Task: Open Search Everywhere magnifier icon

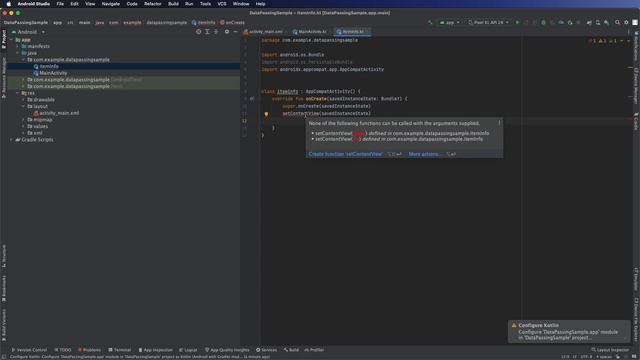Action: pyautogui.click(x=618, y=22)
